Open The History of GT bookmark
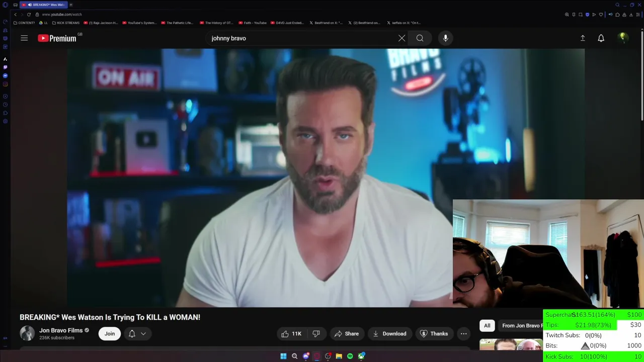 pyautogui.click(x=216, y=23)
